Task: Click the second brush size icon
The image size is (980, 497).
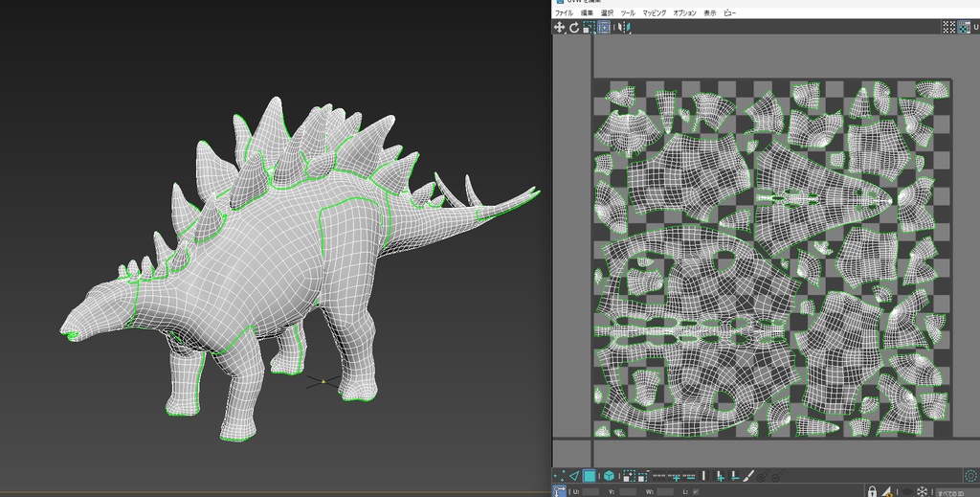Action: (777, 476)
